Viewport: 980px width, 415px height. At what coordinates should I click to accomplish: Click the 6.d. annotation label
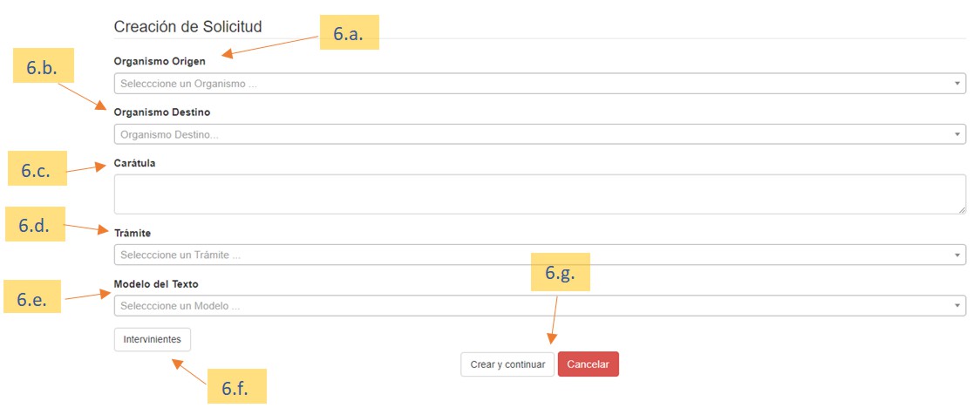[35, 227]
